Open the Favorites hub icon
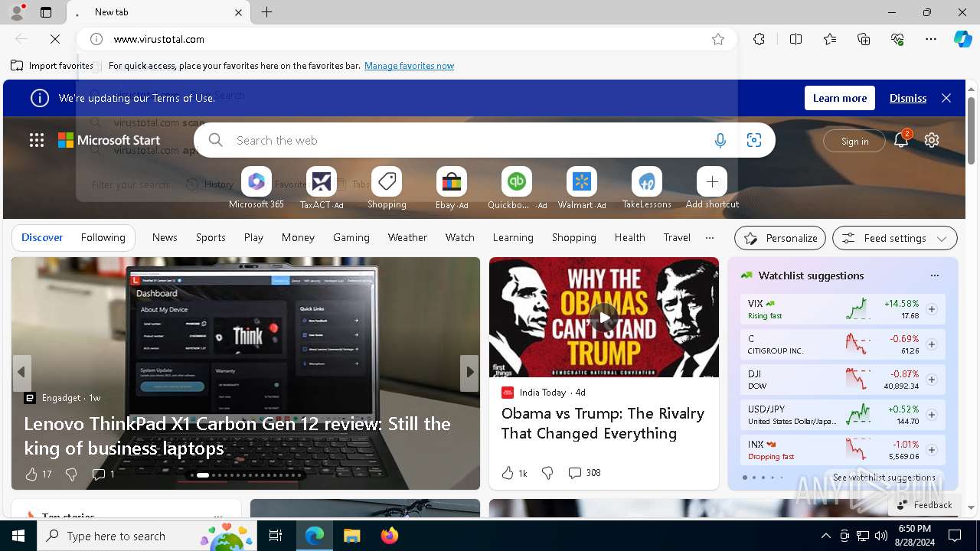 click(x=830, y=39)
